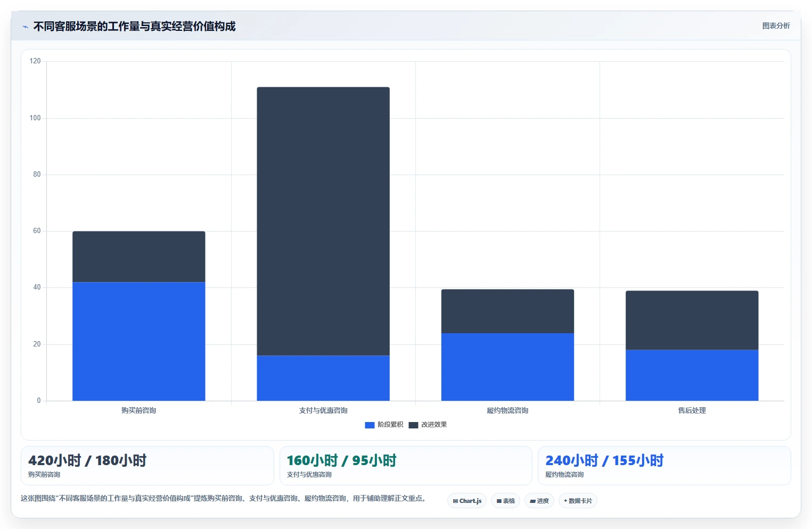Screen dimensions: 812x529
Task: Click the Chart.js tag pill
Action: [467, 501]
